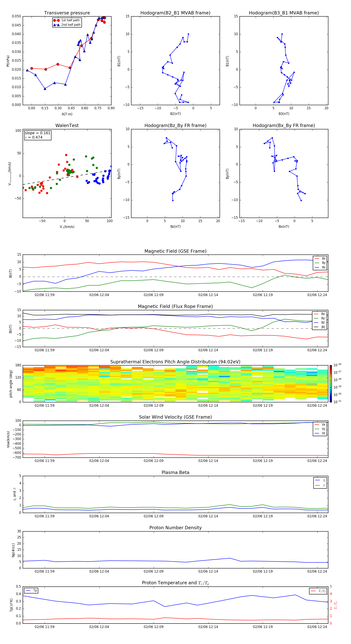Click the 'Vsw(km/s)' y-axis label

point(8,439)
